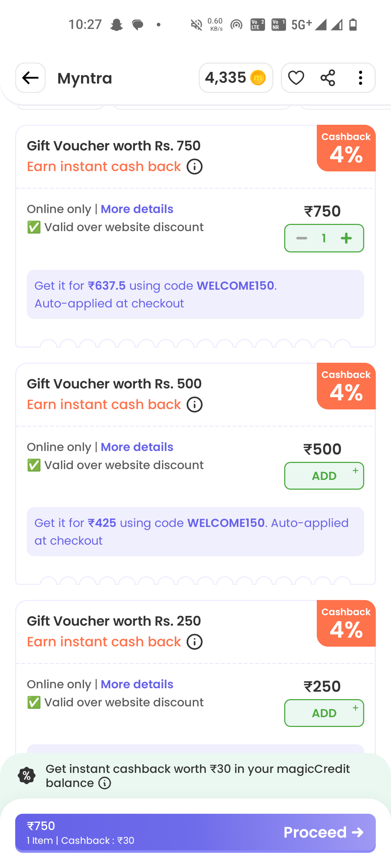The width and height of the screenshot is (391, 868).
Task: Tap the 4% Cashback tag on Rs. 250 voucher
Action: pyautogui.click(x=345, y=623)
